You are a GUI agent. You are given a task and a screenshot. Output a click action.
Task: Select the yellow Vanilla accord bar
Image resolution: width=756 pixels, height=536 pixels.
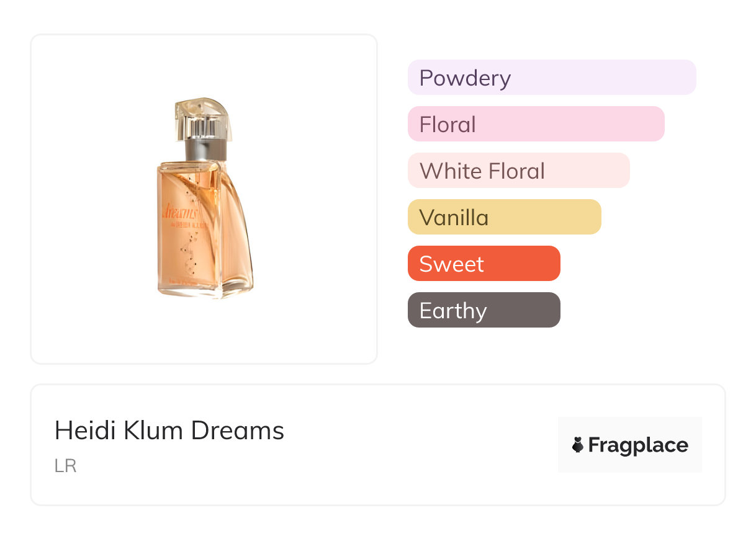click(505, 217)
